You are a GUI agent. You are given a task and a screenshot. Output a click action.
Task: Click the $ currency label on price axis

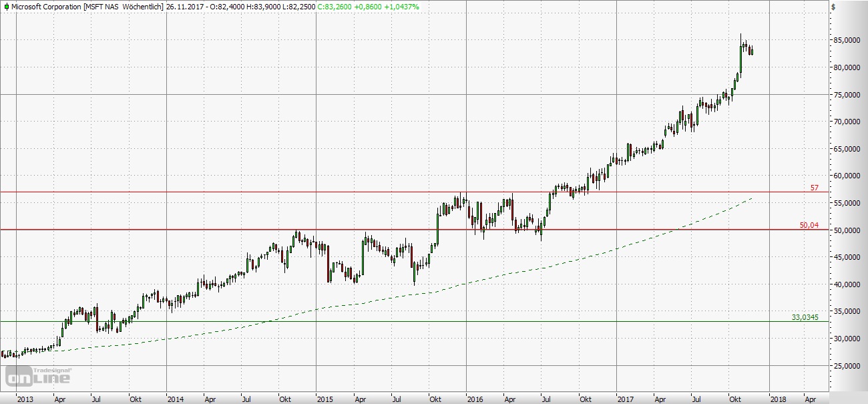click(833, 7)
